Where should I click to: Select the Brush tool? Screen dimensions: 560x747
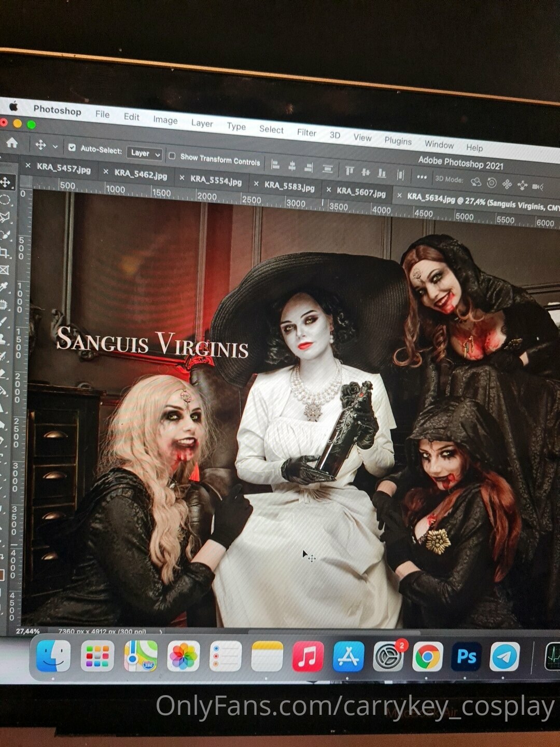click(4, 322)
